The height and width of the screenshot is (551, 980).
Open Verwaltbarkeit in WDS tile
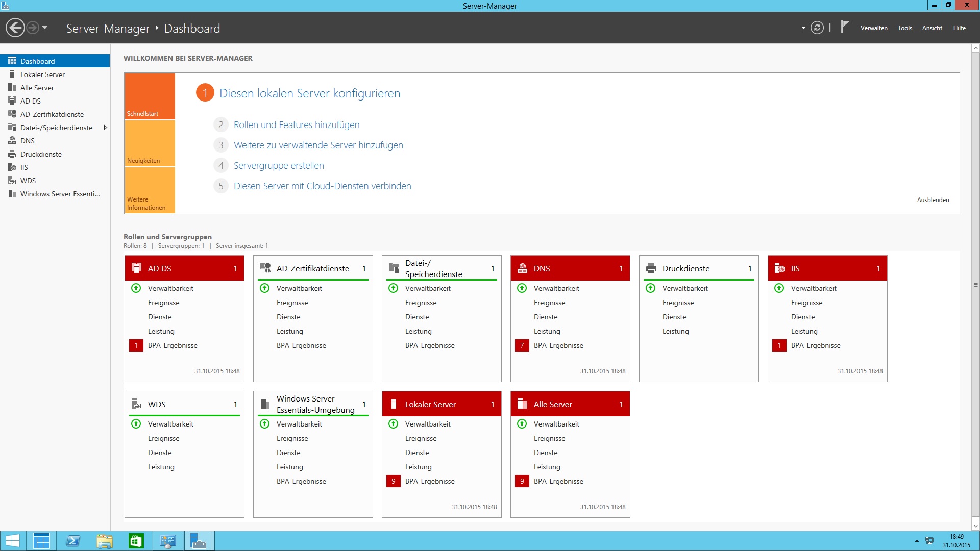click(170, 424)
